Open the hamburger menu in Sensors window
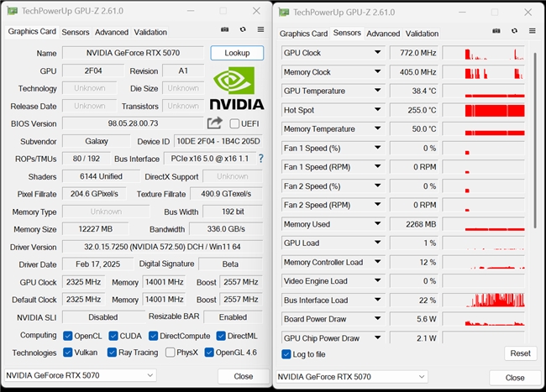546x392 pixels. point(533,33)
